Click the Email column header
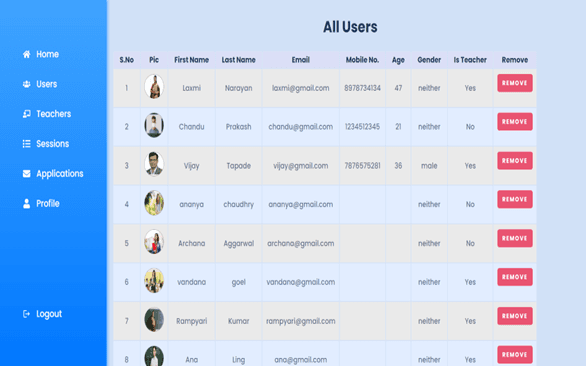The height and width of the screenshot is (366, 586). [x=300, y=60]
